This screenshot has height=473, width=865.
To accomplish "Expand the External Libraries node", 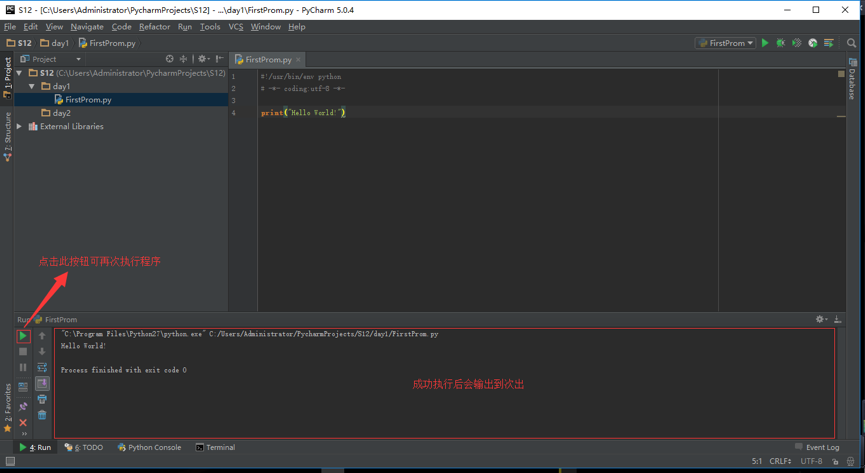I will pyautogui.click(x=19, y=126).
